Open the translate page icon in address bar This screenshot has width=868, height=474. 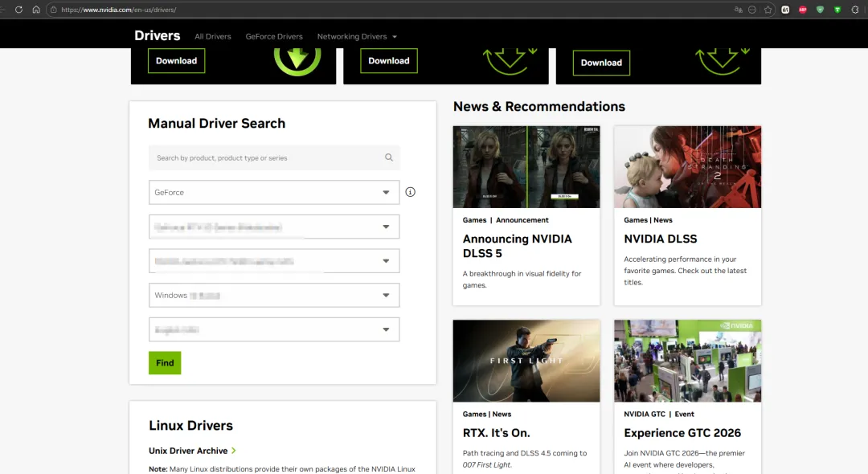point(738,10)
